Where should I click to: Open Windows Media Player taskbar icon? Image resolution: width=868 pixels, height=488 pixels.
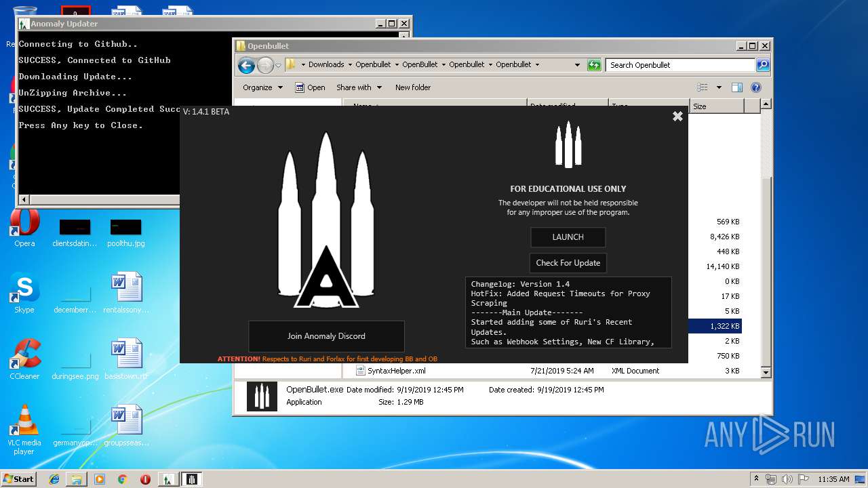(x=100, y=479)
